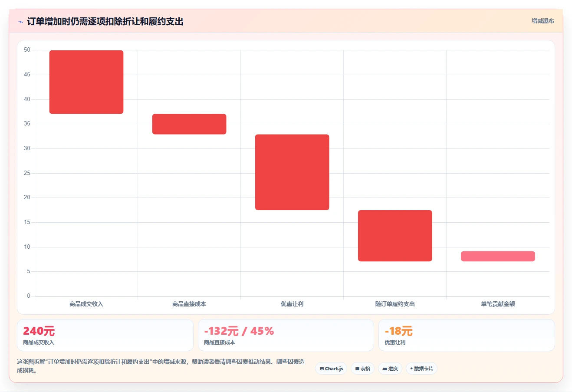
Task: Click the 增减瀑布 label in header
Action: [543, 21]
